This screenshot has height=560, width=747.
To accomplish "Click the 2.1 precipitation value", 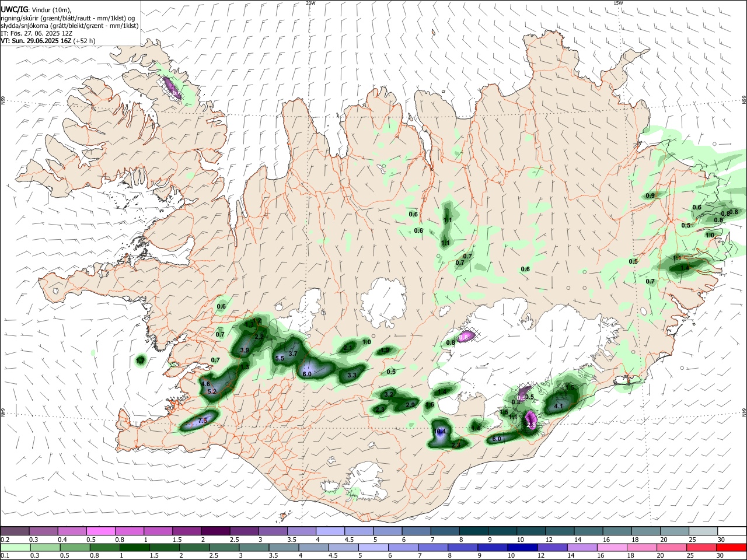I will click(x=348, y=347).
